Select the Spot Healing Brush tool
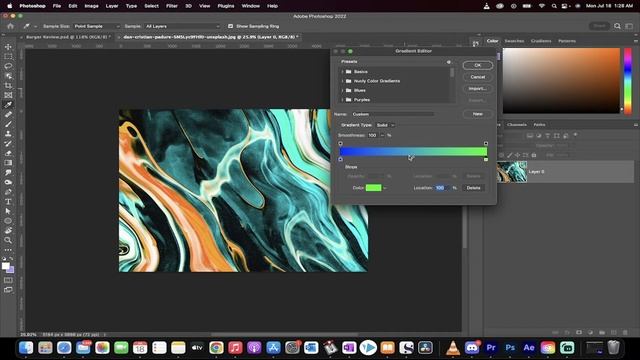The height and width of the screenshot is (360, 640). coord(8,115)
